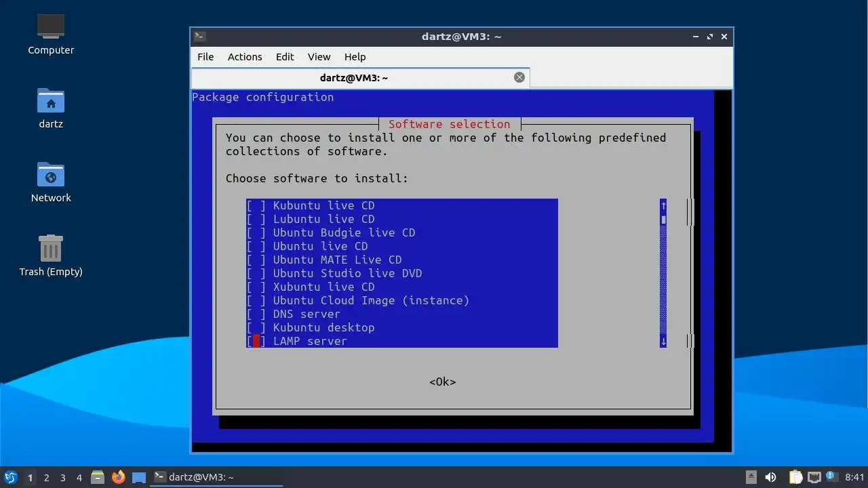Open the View menu

pyautogui.click(x=319, y=57)
